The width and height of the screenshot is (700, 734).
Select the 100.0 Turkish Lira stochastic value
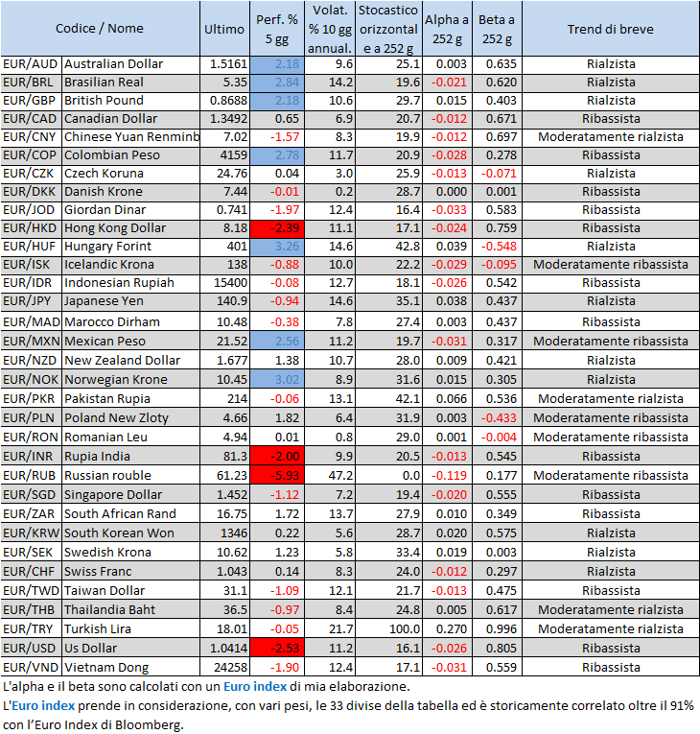point(389,629)
